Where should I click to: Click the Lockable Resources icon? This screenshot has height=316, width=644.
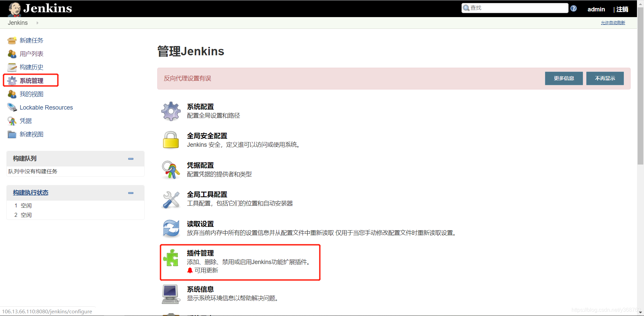(12, 108)
